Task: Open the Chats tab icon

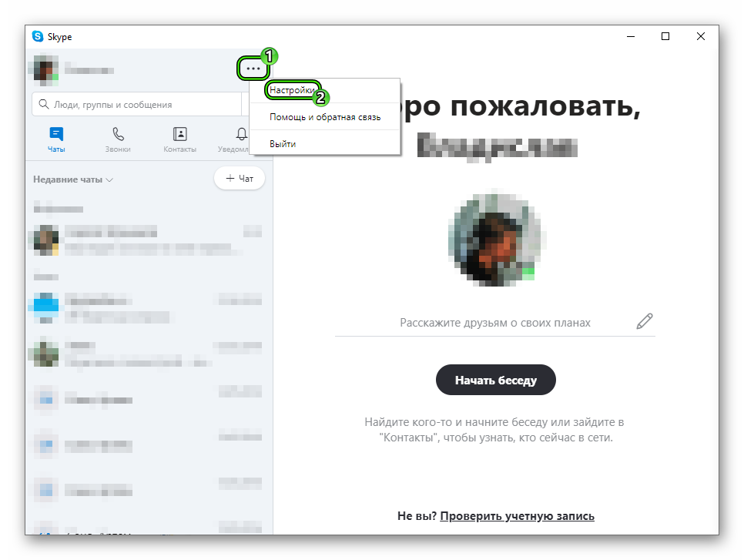Action: (55, 134)
